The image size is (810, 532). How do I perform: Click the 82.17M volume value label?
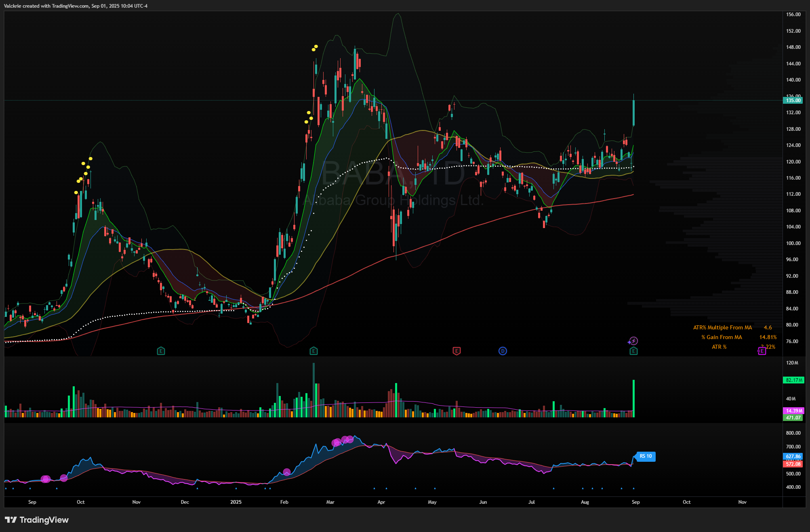[794, 380]
